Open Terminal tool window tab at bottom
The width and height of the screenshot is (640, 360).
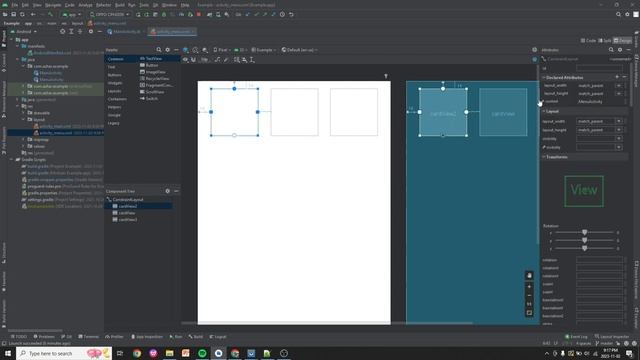pyautogui.click(x=89, y=337)
